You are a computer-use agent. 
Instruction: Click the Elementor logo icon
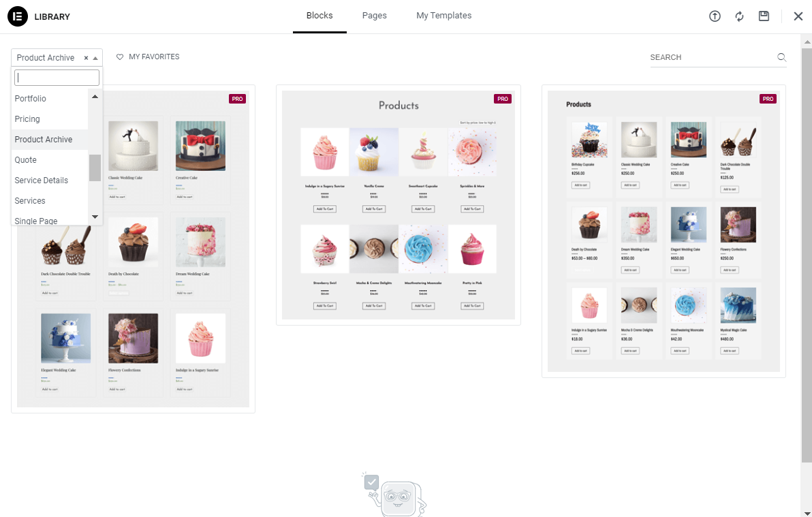18,16
